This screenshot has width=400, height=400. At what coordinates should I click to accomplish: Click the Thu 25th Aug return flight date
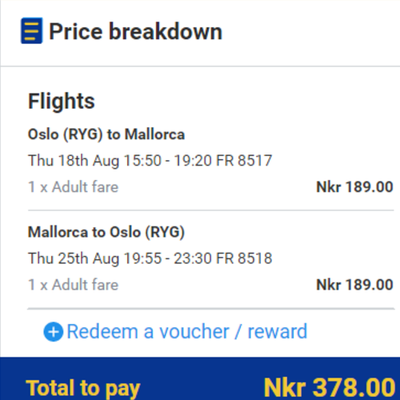tap(74, 259)
